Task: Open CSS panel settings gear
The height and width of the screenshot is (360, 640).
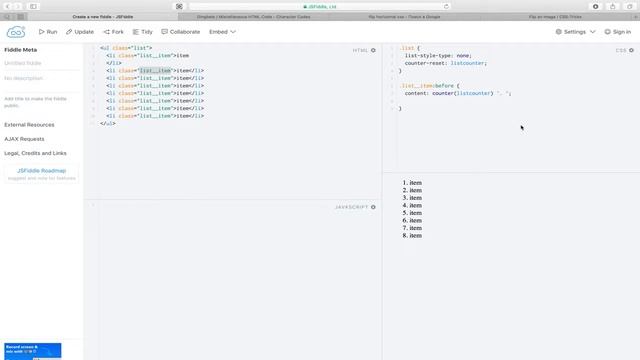Action: point(631,50)
